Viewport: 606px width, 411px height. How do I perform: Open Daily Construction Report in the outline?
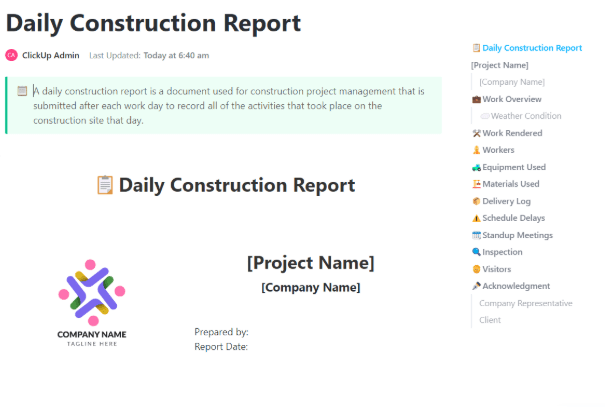pyautogui.click(x=532, y=48)
